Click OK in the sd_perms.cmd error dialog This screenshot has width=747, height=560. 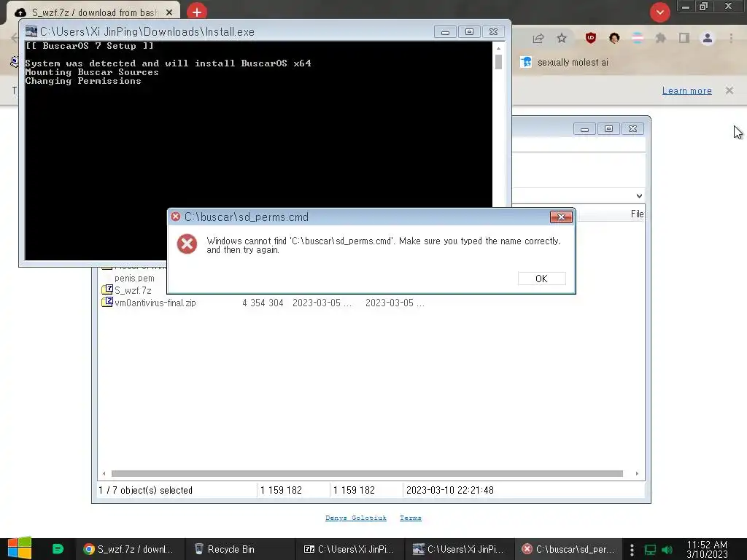[x=542, y=279]
